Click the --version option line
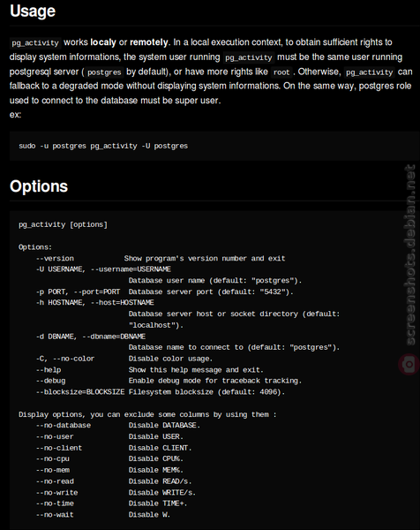 (x=161, y=259)
